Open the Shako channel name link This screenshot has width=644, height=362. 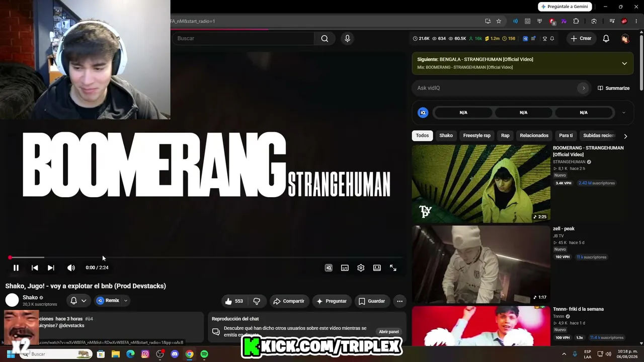(30, 297)
